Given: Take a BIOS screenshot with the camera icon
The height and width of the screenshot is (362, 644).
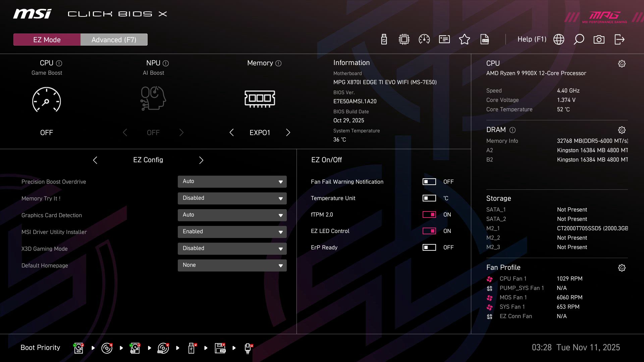Looking at the screenshot, I should click(599, 39).
